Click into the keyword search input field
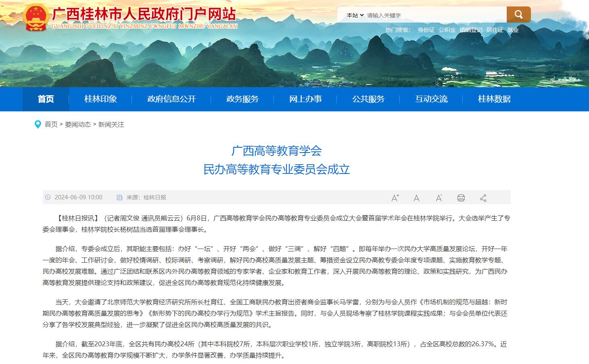Image resolution: width=589 pixels, height=364 pixels. tap(434, 15)
